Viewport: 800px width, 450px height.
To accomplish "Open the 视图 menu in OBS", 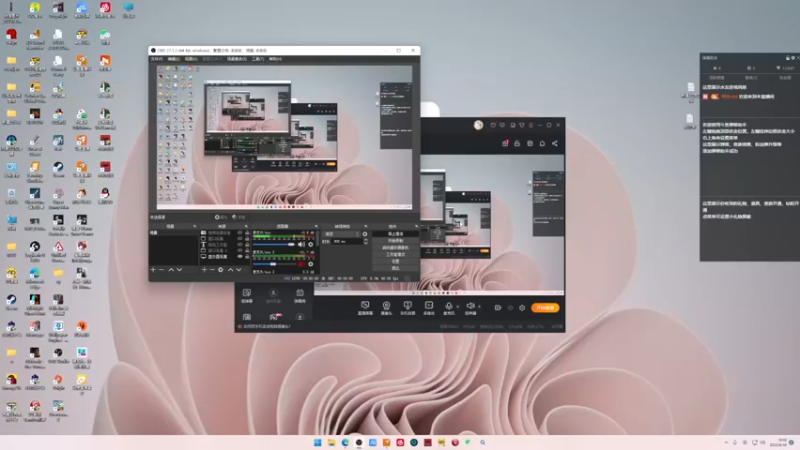I will 191,59.
